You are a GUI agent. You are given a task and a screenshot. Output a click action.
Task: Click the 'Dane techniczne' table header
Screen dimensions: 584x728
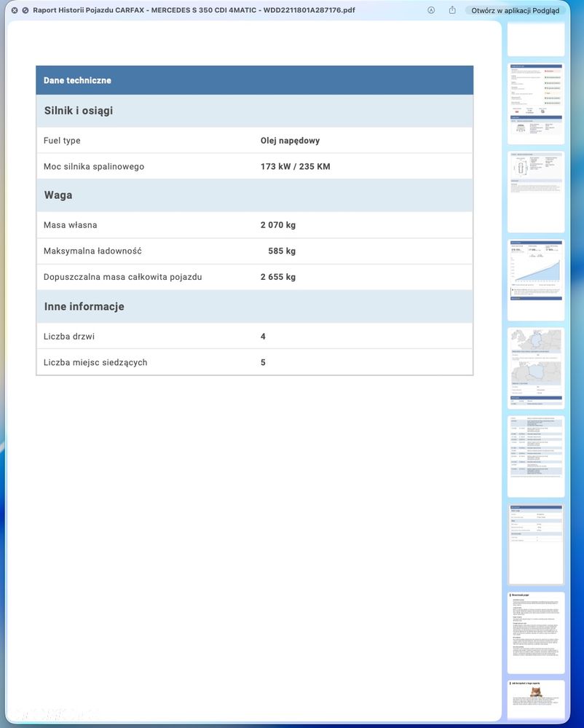coord(255,80)
